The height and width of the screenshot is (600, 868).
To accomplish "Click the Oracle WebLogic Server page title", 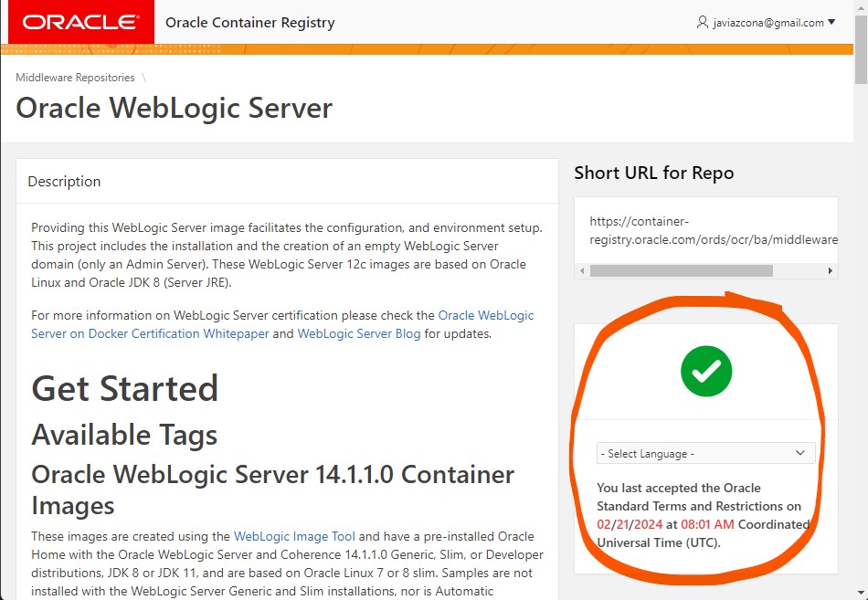I will point(174,108).
